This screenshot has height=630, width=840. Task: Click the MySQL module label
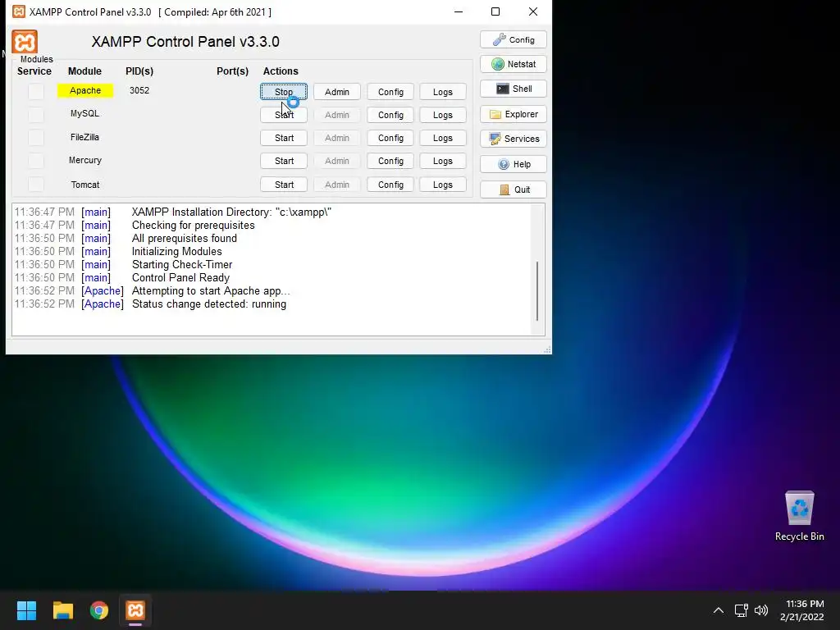click(84, 113)
